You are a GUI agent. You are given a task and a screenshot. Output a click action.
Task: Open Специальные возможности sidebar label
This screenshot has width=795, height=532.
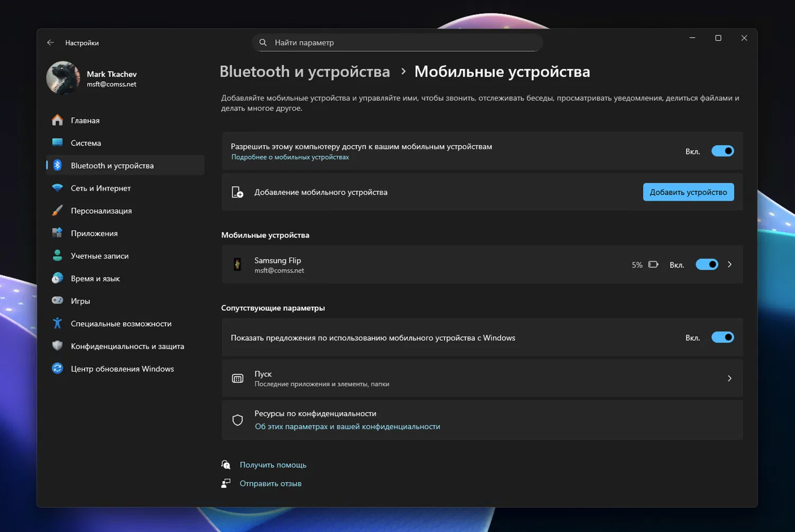pyautogui.click(x=121, y=323)
